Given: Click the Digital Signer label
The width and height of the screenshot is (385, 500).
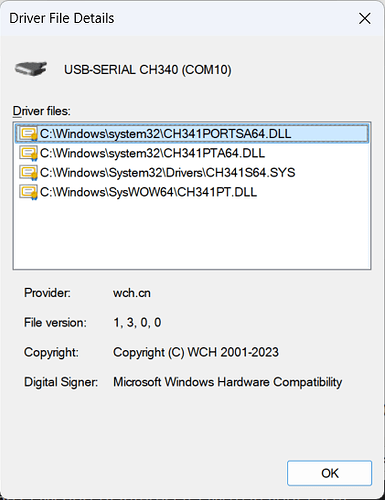Looking at the screenshot, I should [61, 382].
